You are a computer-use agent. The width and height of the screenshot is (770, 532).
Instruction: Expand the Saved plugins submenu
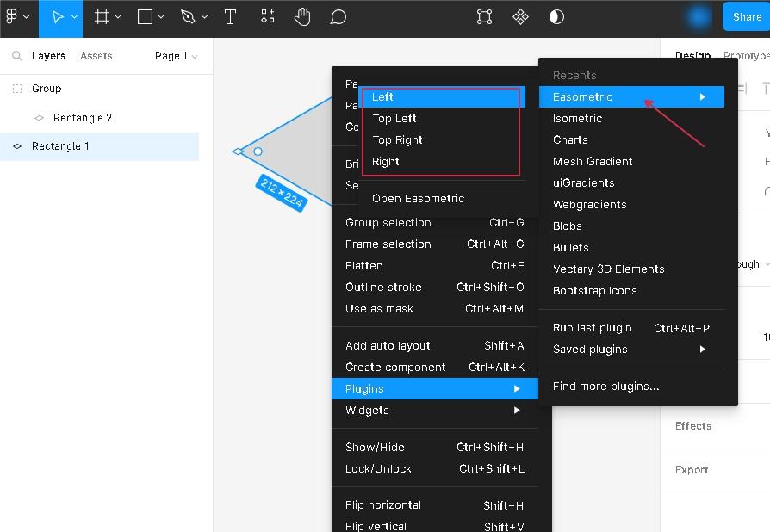point(630,350)
